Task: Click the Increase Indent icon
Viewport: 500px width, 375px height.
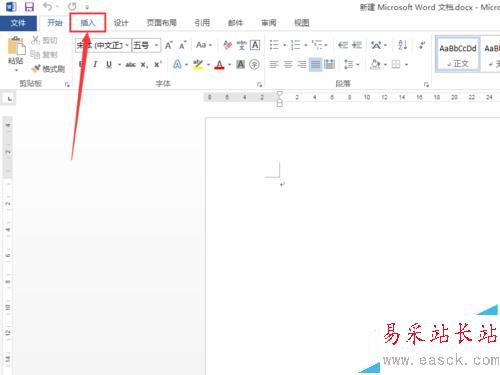Action: 357,45
